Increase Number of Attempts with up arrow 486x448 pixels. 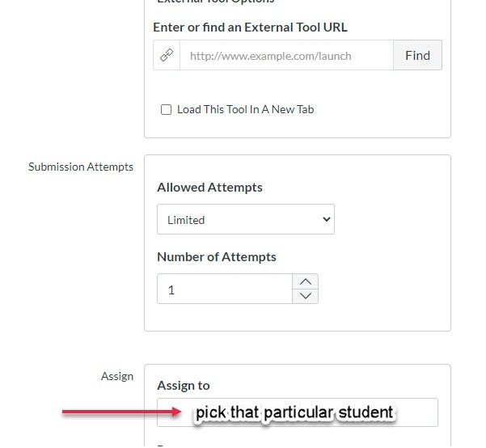coord(305,281)
